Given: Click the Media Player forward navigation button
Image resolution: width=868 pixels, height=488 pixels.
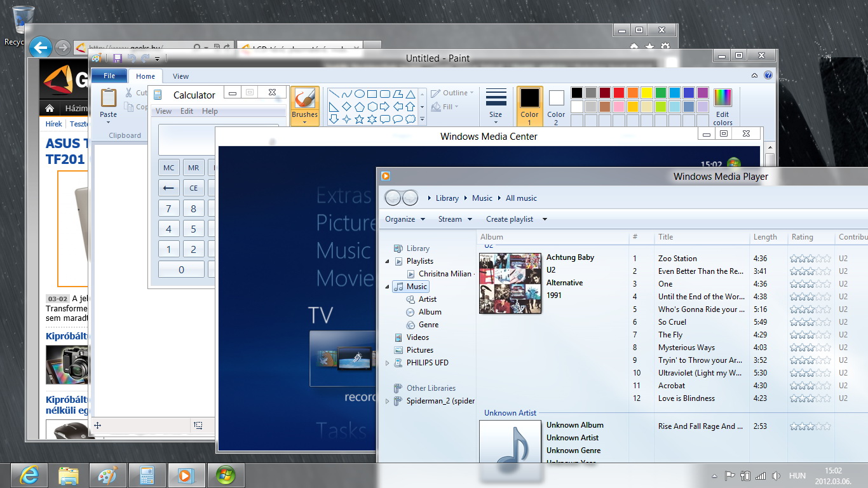Looking at the screenshot, I should [410, 198].
